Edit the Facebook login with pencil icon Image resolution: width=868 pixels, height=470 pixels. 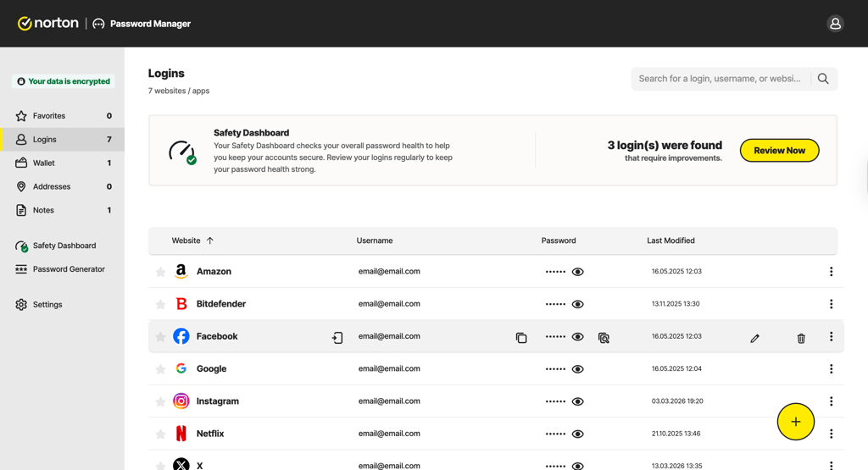[754, 338]
